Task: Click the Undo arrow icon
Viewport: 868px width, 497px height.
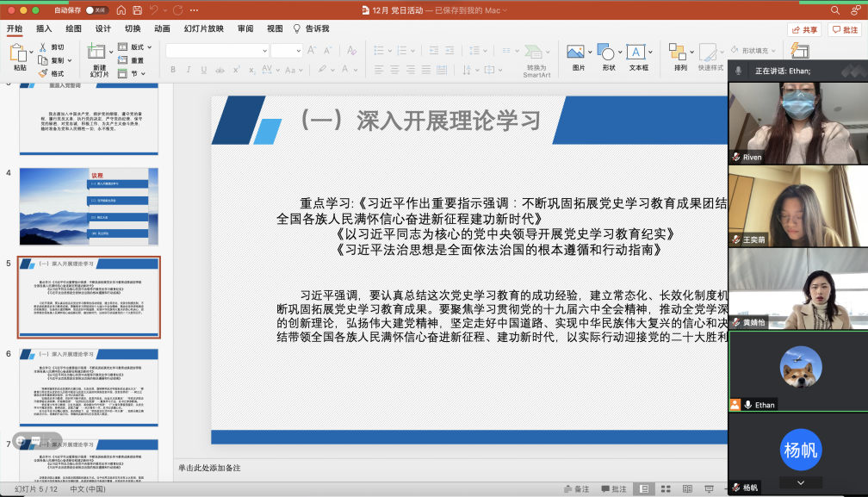Action: [155, 10]
